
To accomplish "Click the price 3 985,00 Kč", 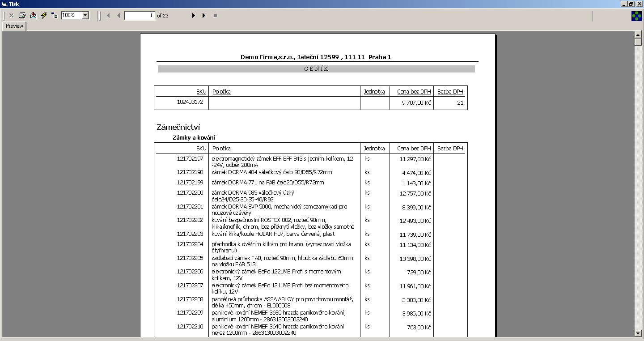I will pos(416,313).
